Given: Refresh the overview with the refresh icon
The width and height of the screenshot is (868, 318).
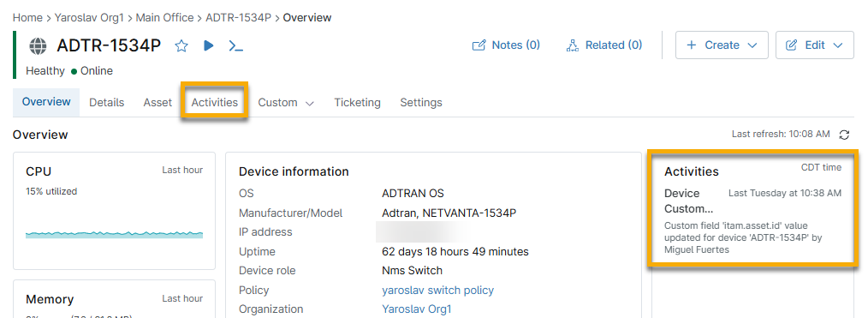Looking at the screenshot, I should 844,134.
